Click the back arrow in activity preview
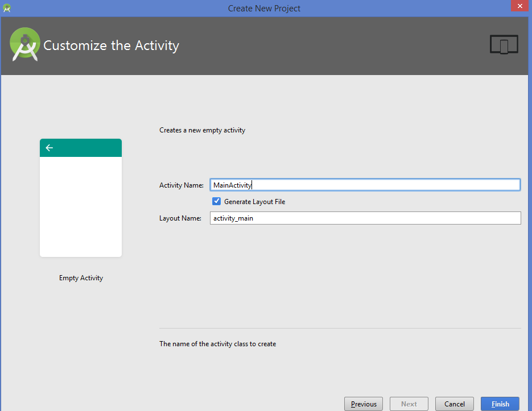532x411 pixels. click(x=50, y=148)
